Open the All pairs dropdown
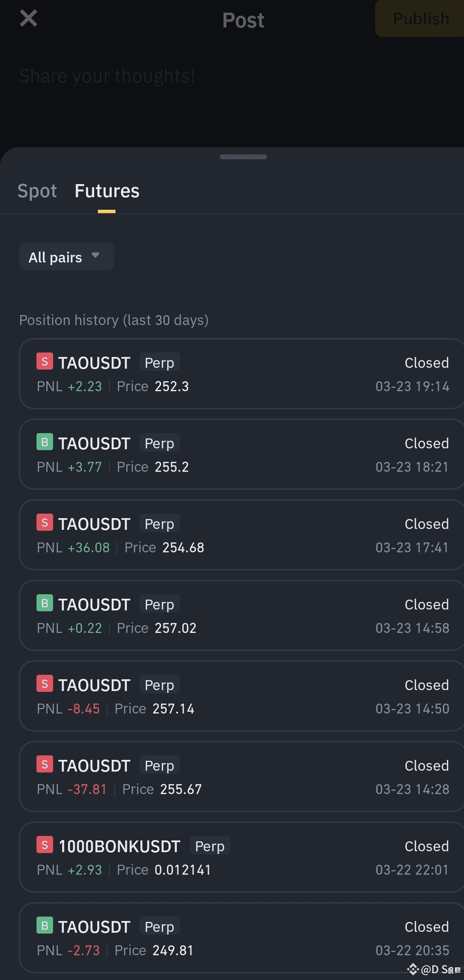Image resolution: width=464 pixels, height=980 pixels. 66,257
